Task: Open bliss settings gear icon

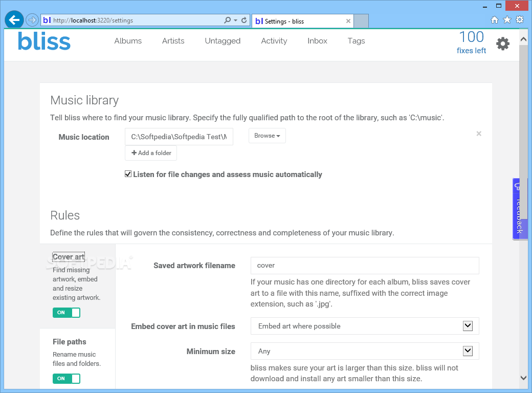Action: [x=503, y=44]
